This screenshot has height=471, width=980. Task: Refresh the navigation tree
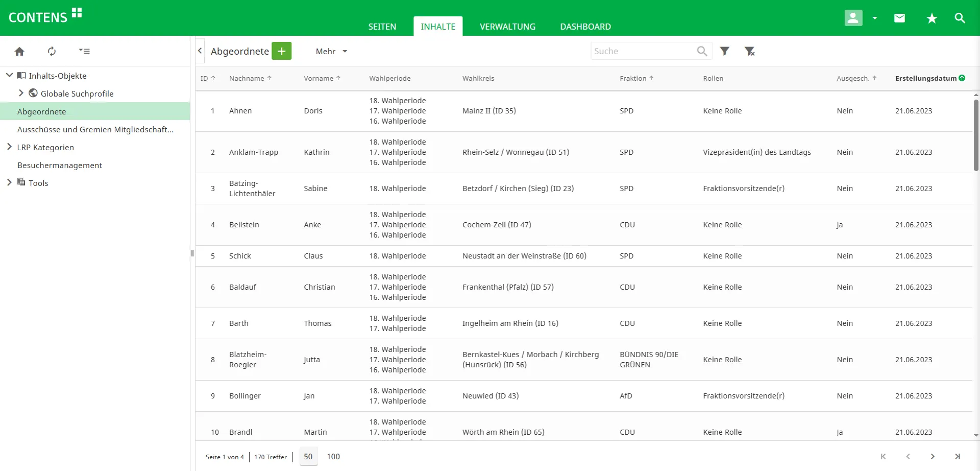[x=52, y=51]
